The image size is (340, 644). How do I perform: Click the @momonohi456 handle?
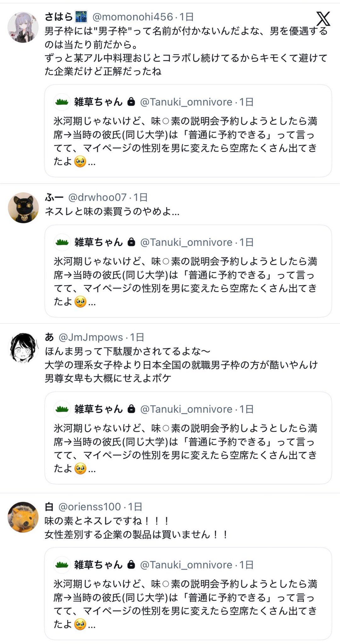(x=133, y=17)
